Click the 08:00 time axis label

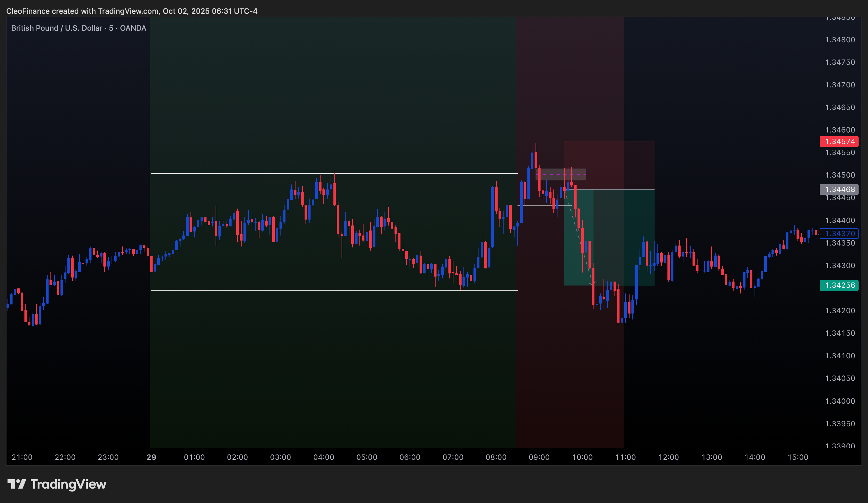coord(496,457)
